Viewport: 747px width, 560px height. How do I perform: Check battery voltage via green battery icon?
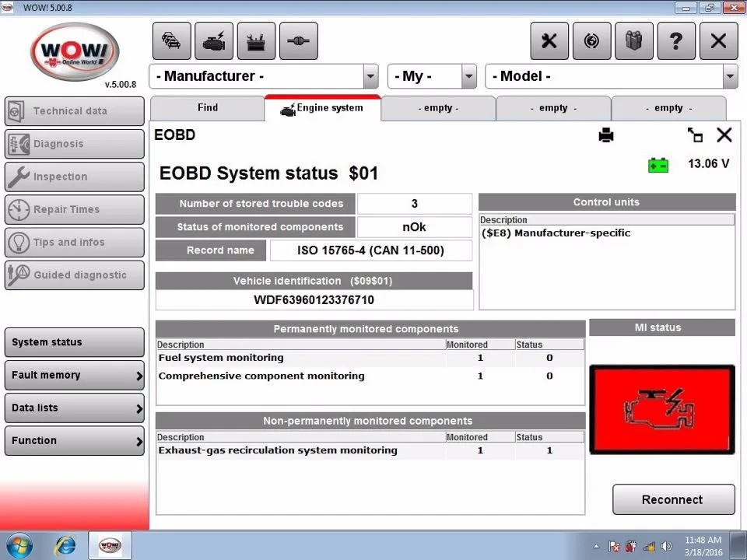tap(658, 164)
